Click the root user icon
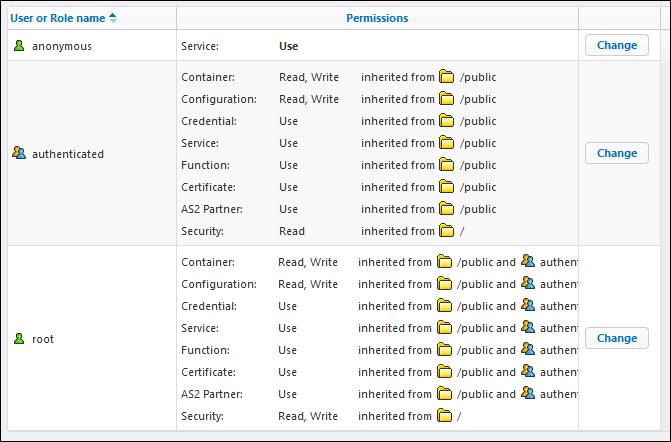This screenshot has height=442, width=671. (18, 339)
